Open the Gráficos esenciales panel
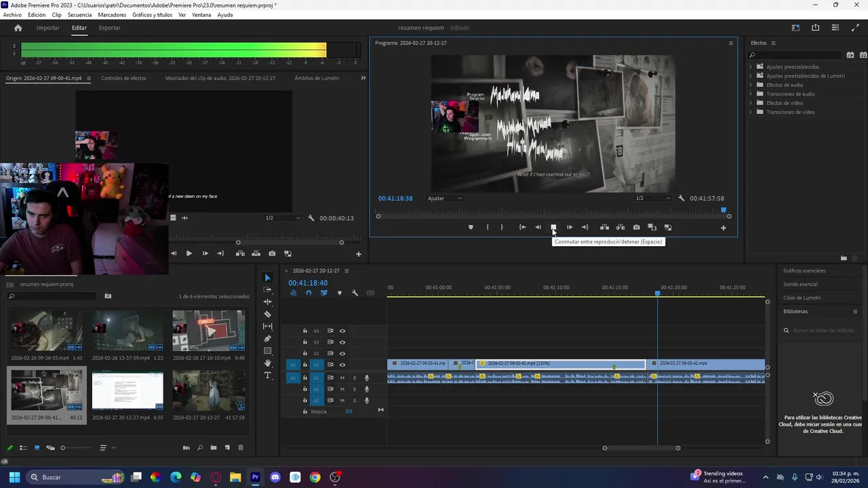Screen dimensions: 868x488 (804, 271)
